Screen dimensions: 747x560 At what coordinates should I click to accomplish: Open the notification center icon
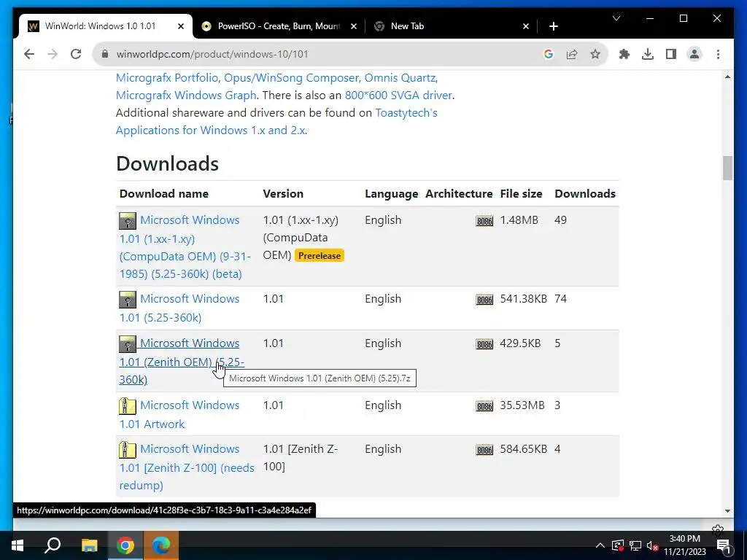coord(723,545)
